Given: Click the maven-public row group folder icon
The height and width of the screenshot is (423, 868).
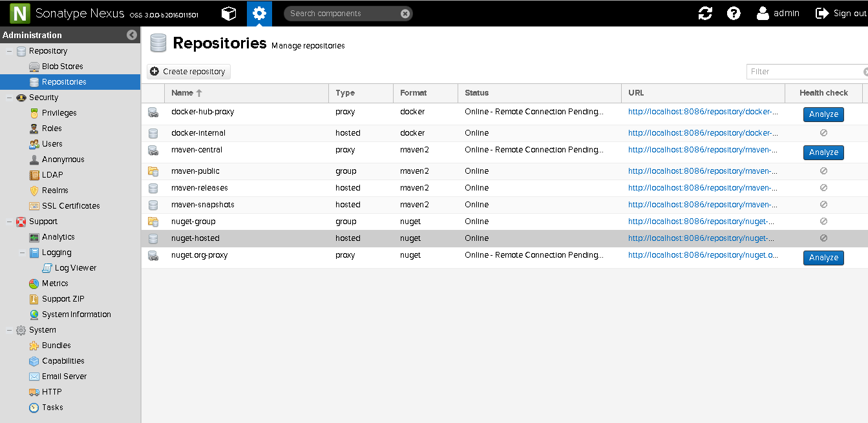Looking at the screenshot, I should coord(153,171).
